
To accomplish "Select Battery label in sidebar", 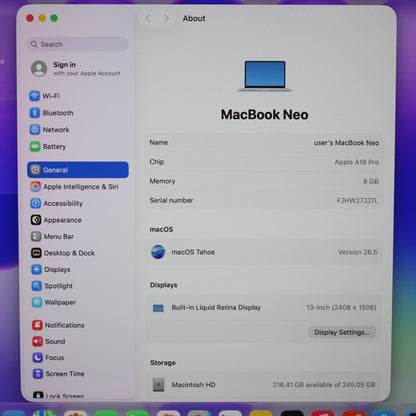I will pyautogui.click(x=54, y=147).
